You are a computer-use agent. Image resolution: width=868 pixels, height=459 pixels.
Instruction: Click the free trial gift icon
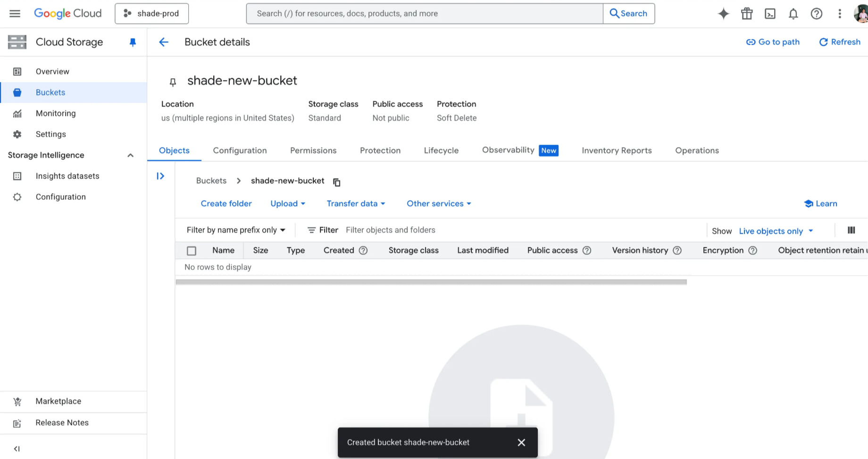tap(747, 14)
